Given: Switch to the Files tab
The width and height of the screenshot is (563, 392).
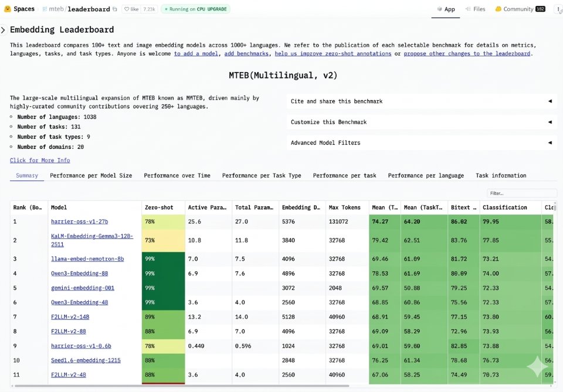Looking at the screenshot, I should (x=475, y=8).
